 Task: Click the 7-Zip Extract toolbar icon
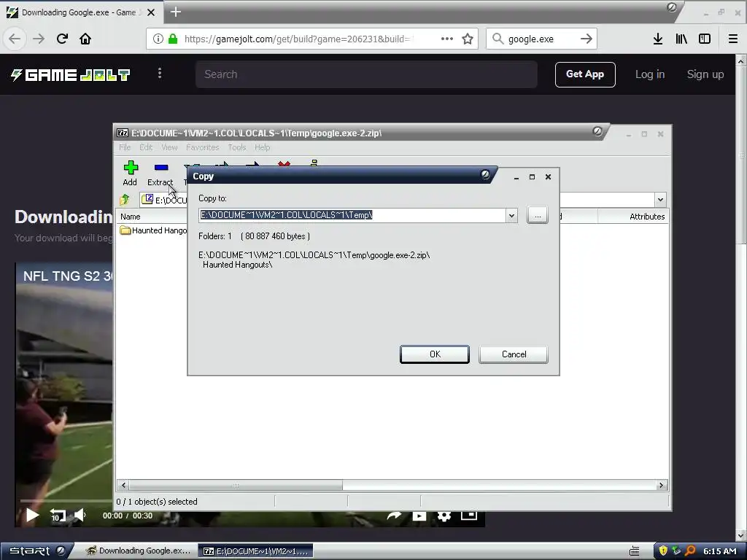[x=160, y=174]
